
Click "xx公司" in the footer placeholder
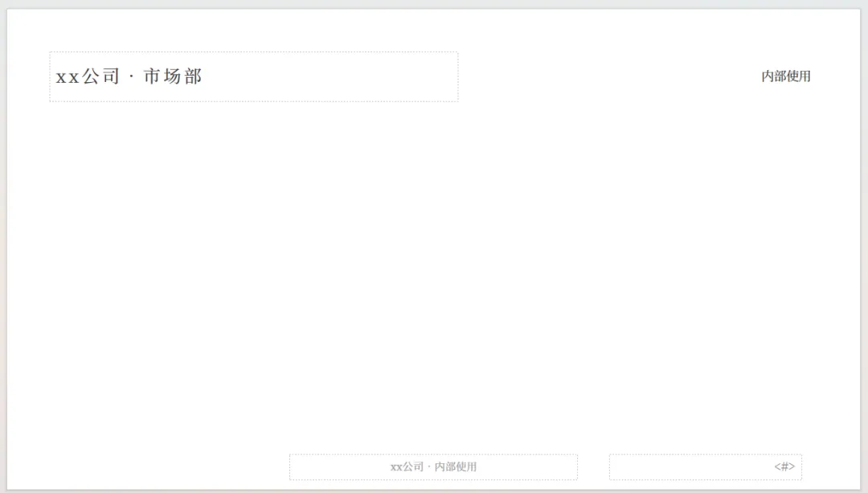coord(407,467)
